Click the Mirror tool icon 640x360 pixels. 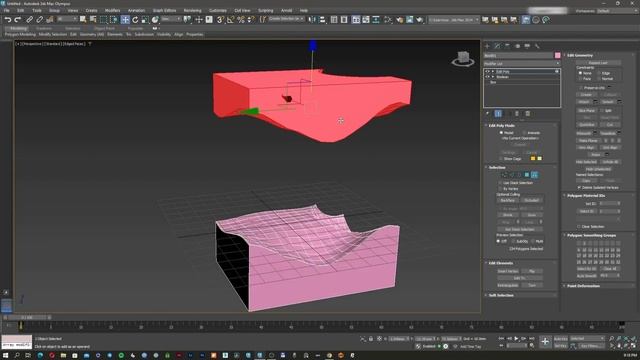coord(312,20)
